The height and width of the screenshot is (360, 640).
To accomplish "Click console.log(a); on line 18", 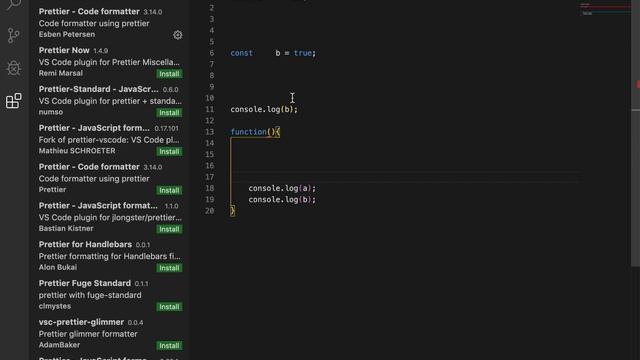I will (282, 188).
